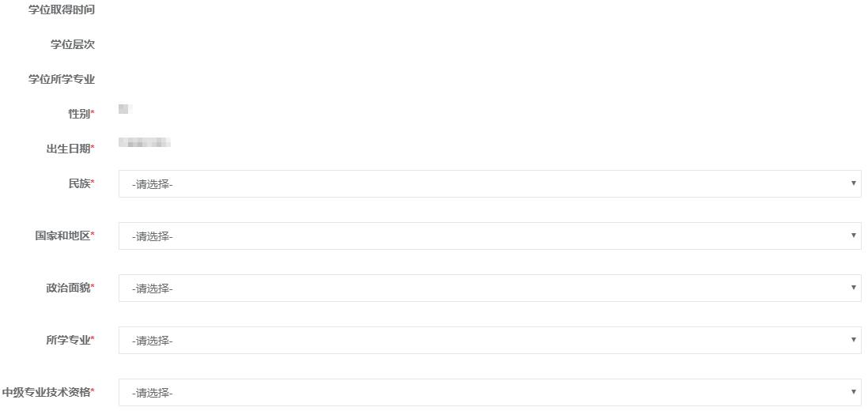Click the 出生日期 field label
Viewport: 868px width, 411px height.
click(x=69, y=149)
